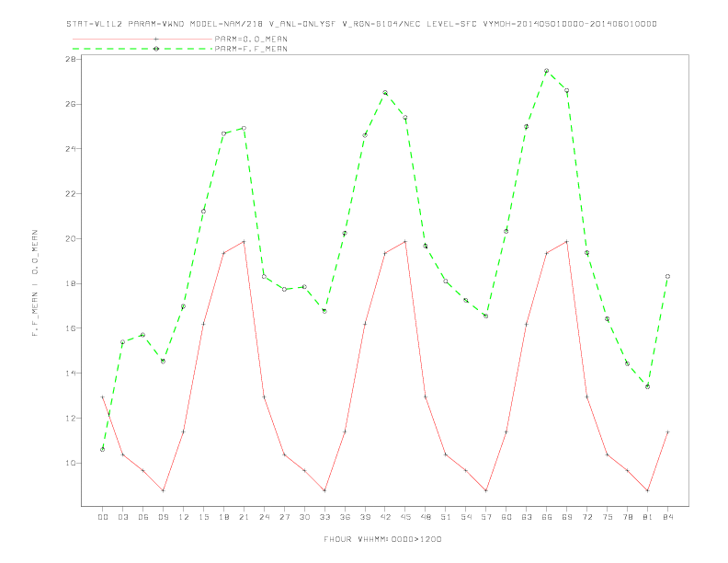Click x-axis tick label 15
The height and width of the screenshot is (563, 728).
[x=203, y=517]
